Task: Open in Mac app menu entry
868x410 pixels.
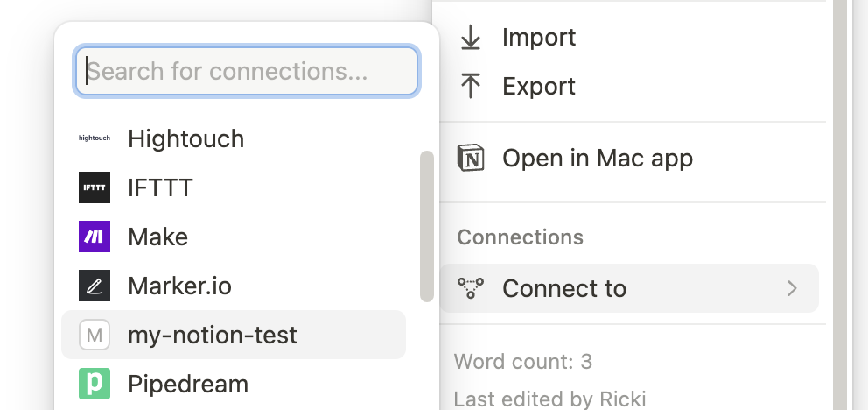Action: click(x=597, y=159)
